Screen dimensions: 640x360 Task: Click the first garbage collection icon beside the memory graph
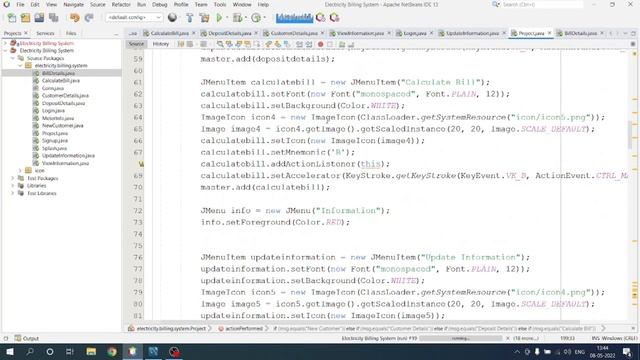[x=321, y=18]
